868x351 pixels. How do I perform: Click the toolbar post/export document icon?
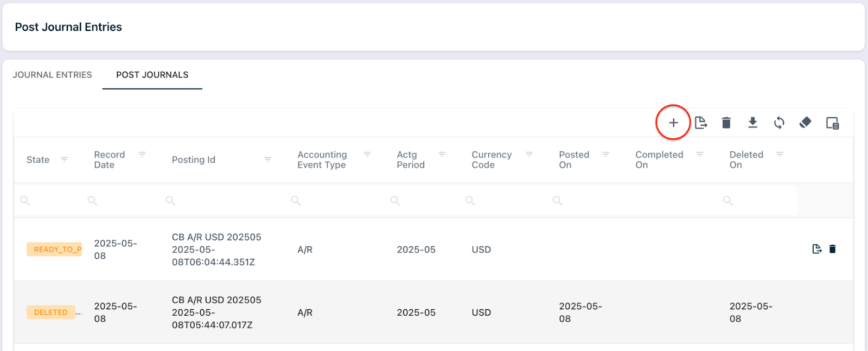coord(701,123)
